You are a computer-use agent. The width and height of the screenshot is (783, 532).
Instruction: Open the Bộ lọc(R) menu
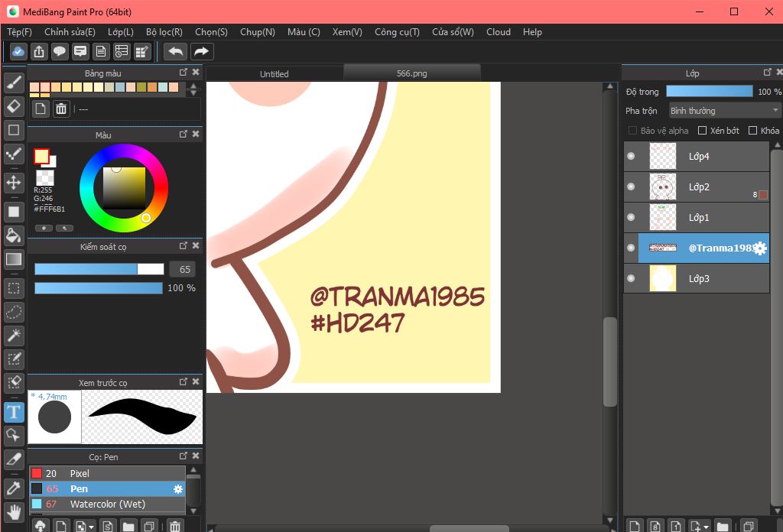point(164,32)
